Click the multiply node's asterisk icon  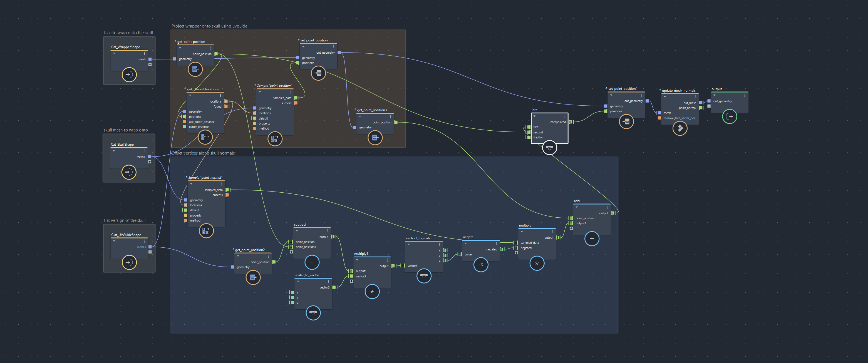[537, 263]
